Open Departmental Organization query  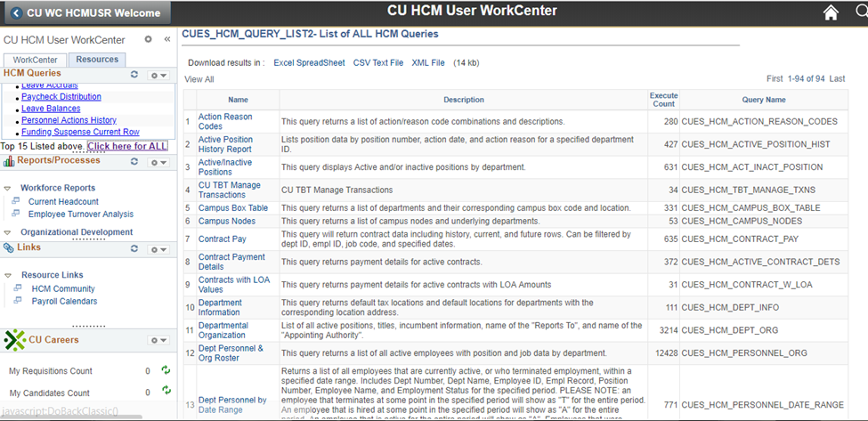point(223,330)
